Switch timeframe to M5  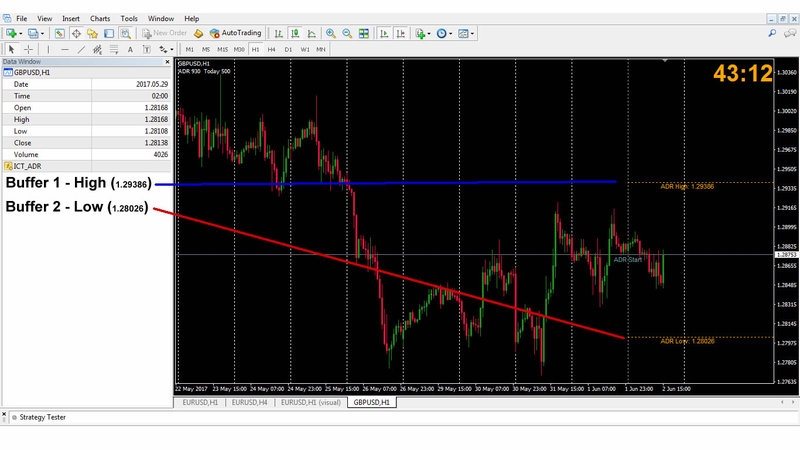coord(206,49)
